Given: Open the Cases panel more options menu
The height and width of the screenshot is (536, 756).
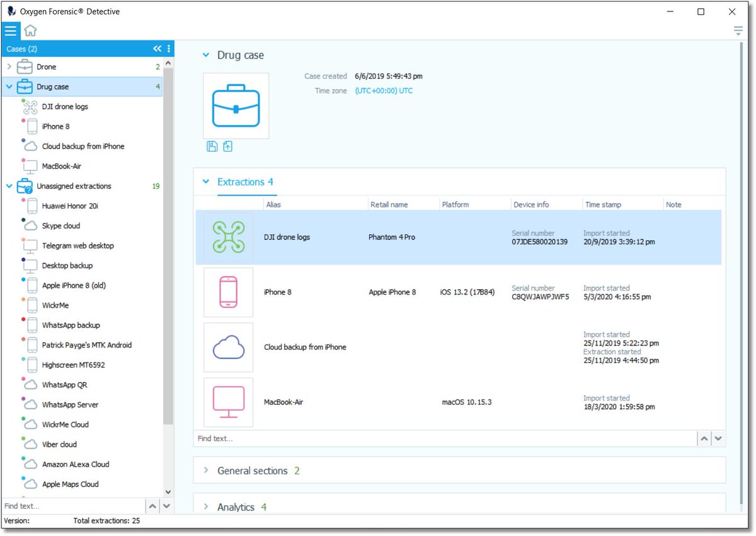Looking at the screenshot, I should coord(168,49).
